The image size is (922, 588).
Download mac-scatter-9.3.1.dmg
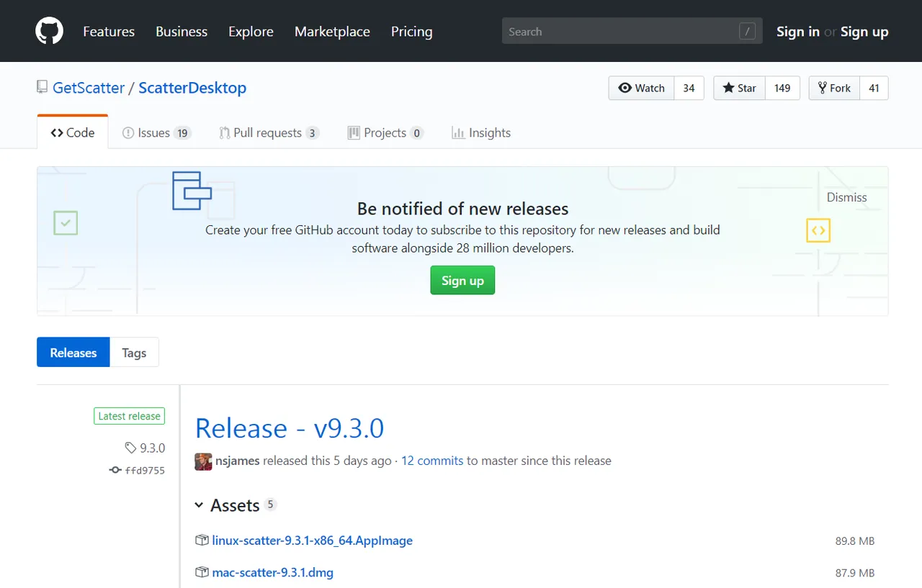point(273,573)
